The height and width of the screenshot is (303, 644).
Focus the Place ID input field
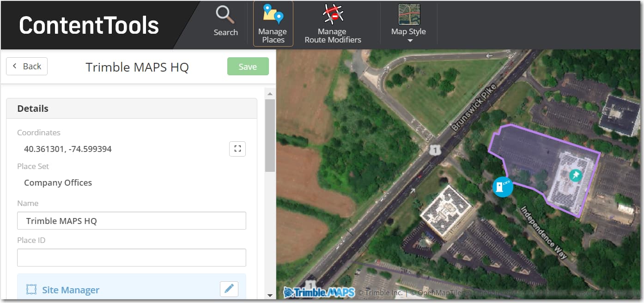[132, 258]
